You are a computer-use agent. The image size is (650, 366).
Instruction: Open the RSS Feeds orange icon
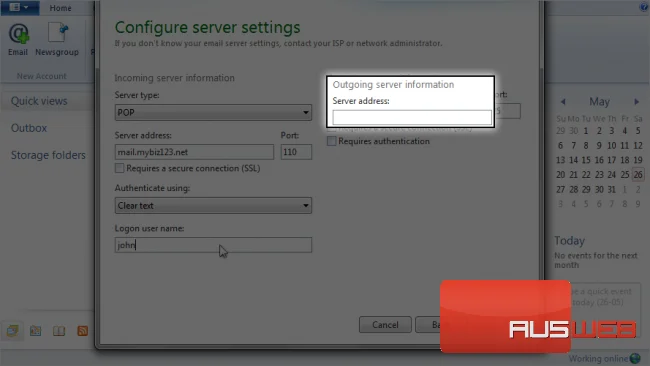[x=82, y=330]
